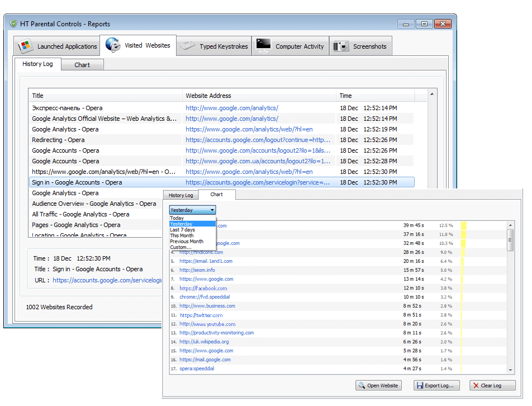Expand the Yesterday period dropdown
This screenshot has width=532, height=406.
pyautogui.click(x=192, y=210)
